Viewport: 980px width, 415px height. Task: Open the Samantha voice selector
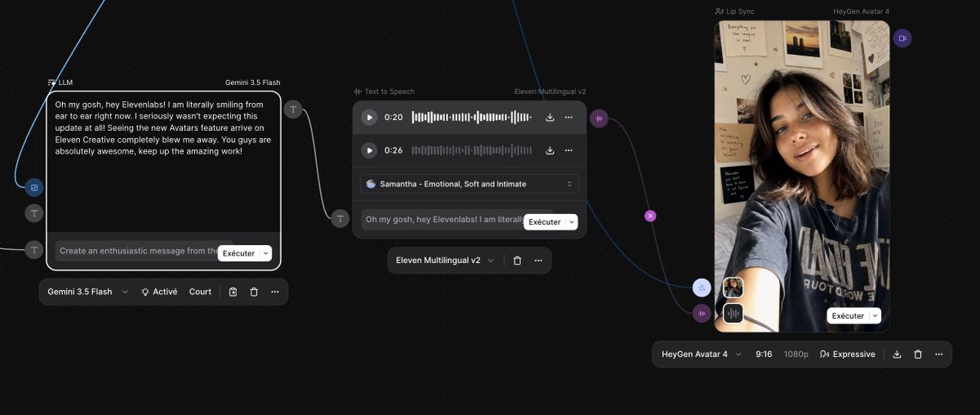click(470, 184)
